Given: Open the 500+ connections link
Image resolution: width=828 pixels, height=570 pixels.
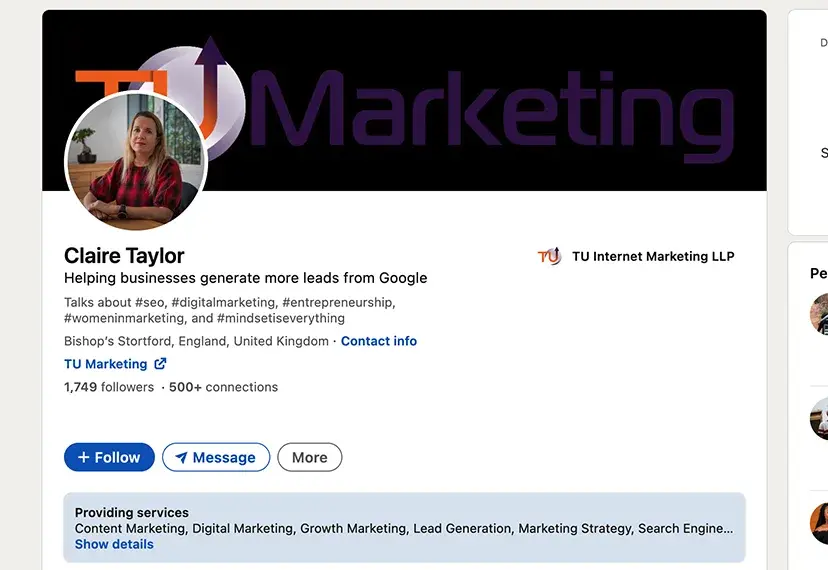Looking at the screenshot, I should (x=223, y=387).
